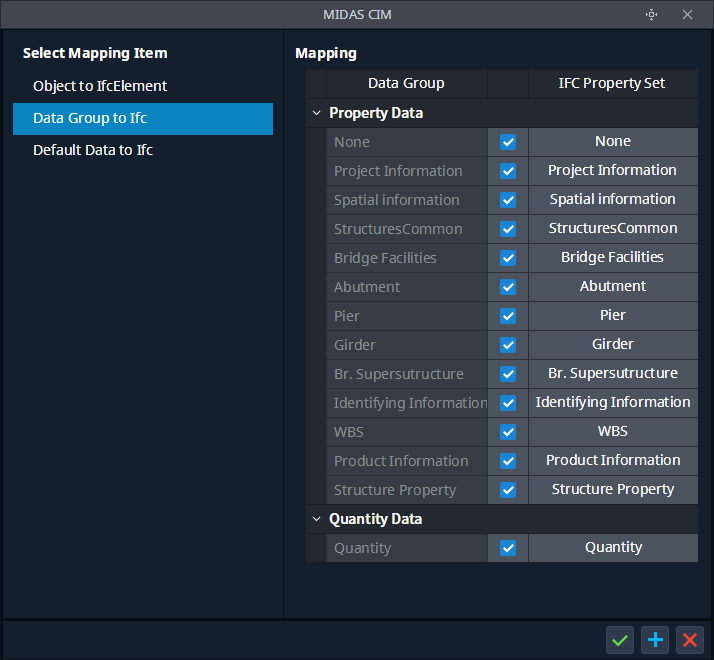
Task: Edit Quantity IFC Property Set cell
Action: coord(613,547)
